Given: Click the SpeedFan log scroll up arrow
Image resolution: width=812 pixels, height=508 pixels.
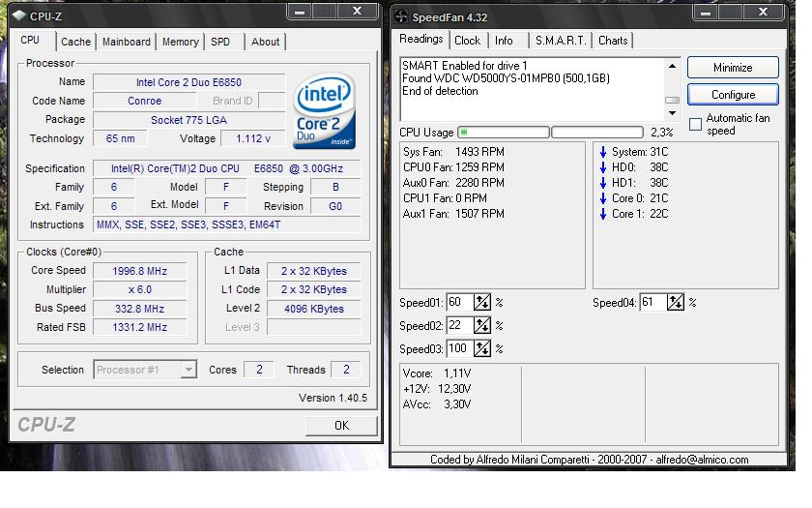Looking at the screenshot, I should click(672, 67).
